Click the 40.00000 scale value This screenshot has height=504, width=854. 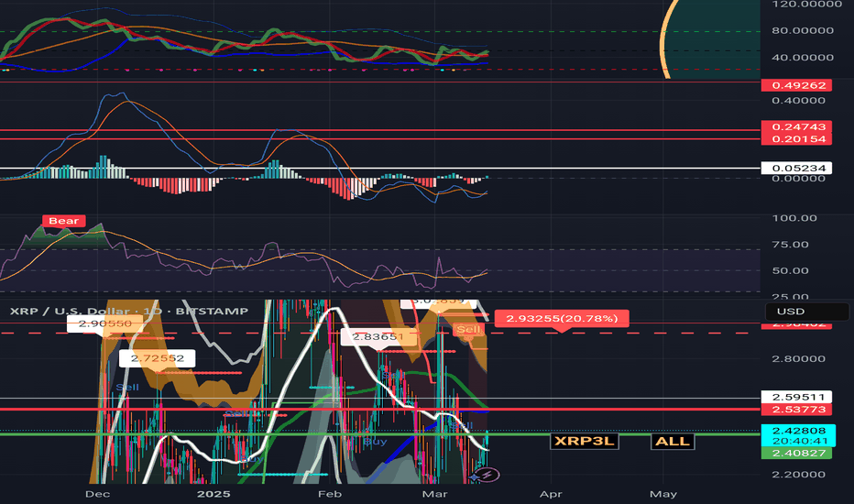803,57
